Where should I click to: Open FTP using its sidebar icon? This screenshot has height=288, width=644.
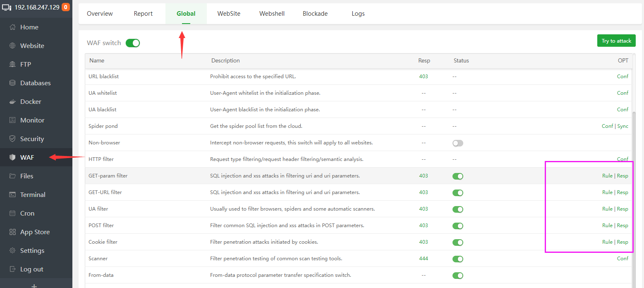pyautogui.click(x=12, y=65)
